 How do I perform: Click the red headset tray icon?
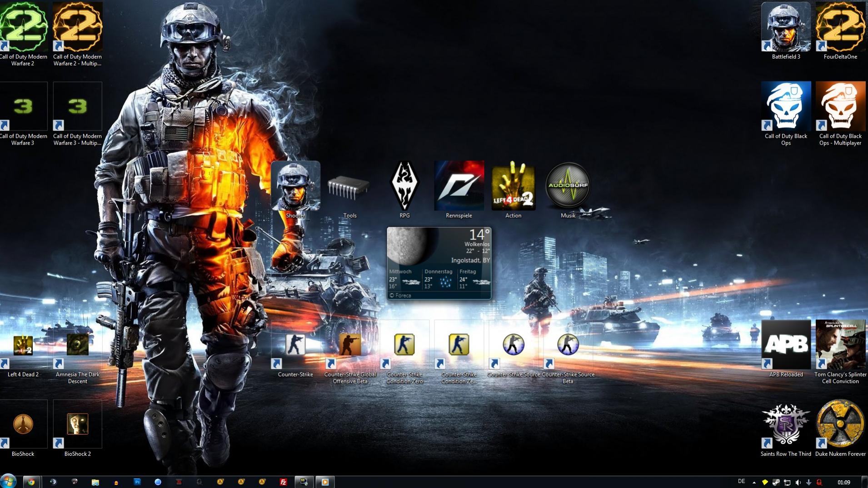tap(819, 483)
